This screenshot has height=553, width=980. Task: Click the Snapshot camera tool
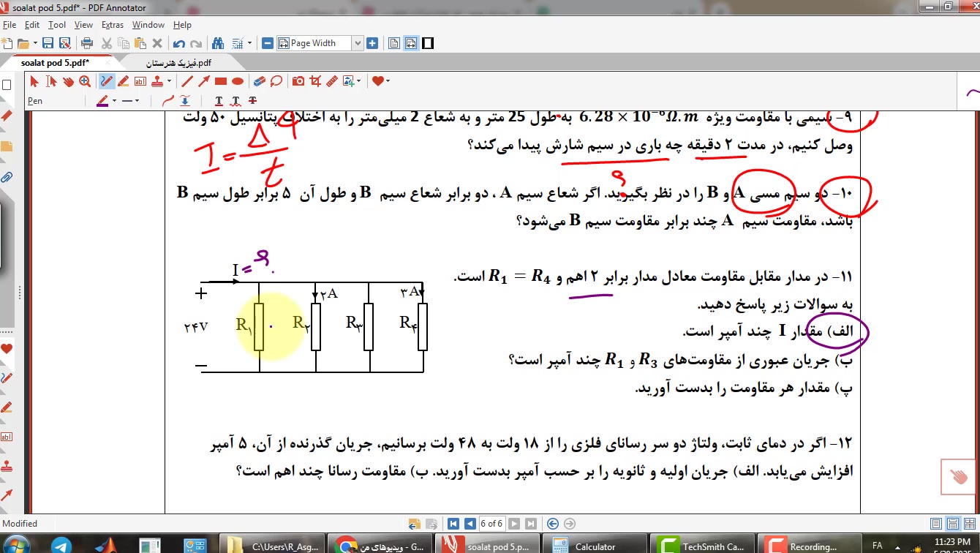click(298, 81)
